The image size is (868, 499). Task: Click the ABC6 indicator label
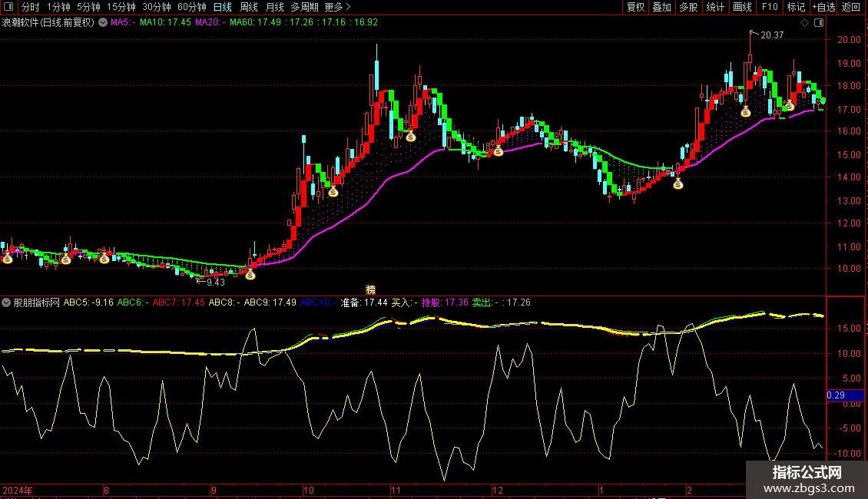(x=133, y=302)
